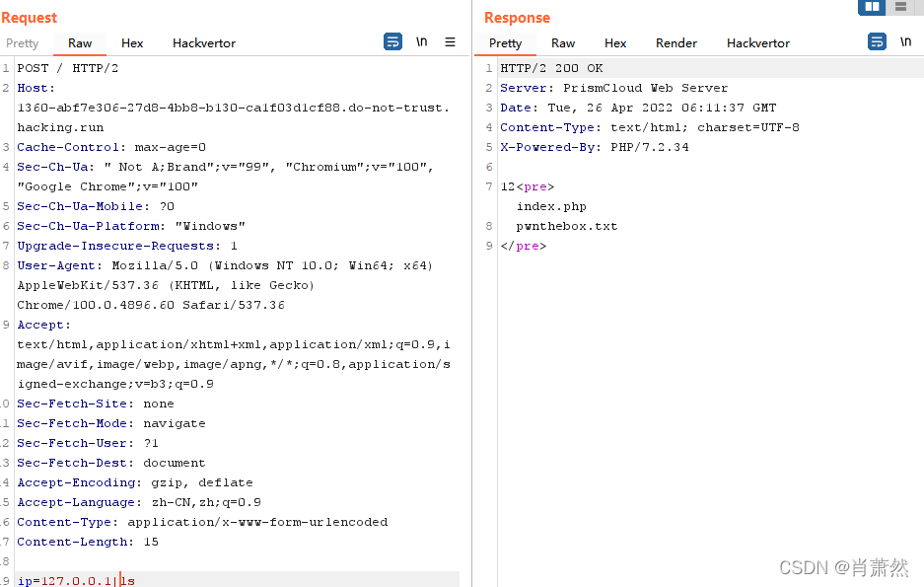Click the 'Chrome/100.0.4896.60 Safari/537.36' text
Screen dimensions: 924x587
click(x=151, y=305)
